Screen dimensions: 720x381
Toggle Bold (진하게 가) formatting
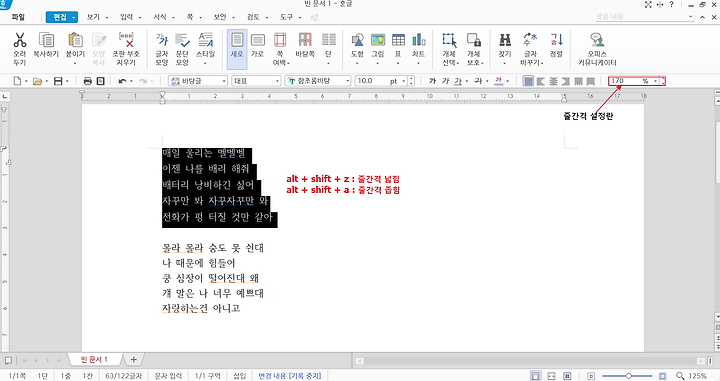click(432, 81)
